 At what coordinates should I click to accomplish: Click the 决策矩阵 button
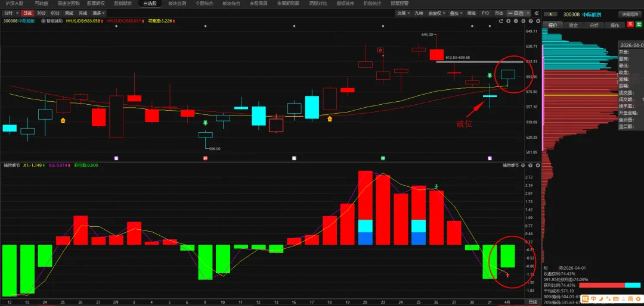click(x=630, y=14)
